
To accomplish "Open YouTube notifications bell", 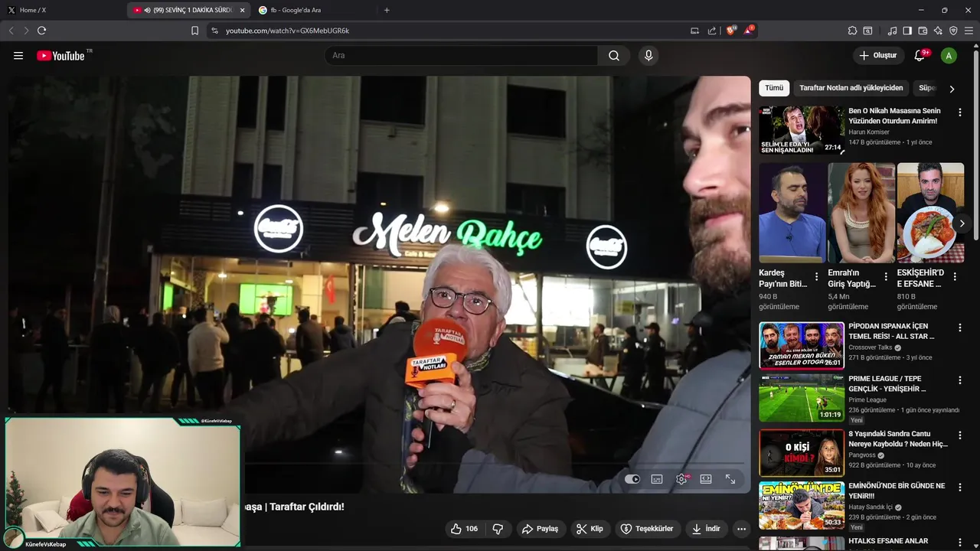I will pos(920,55).
